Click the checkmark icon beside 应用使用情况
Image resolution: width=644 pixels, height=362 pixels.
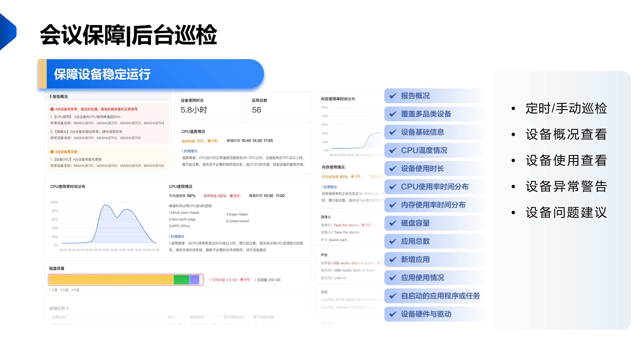(x=393, y=278)
